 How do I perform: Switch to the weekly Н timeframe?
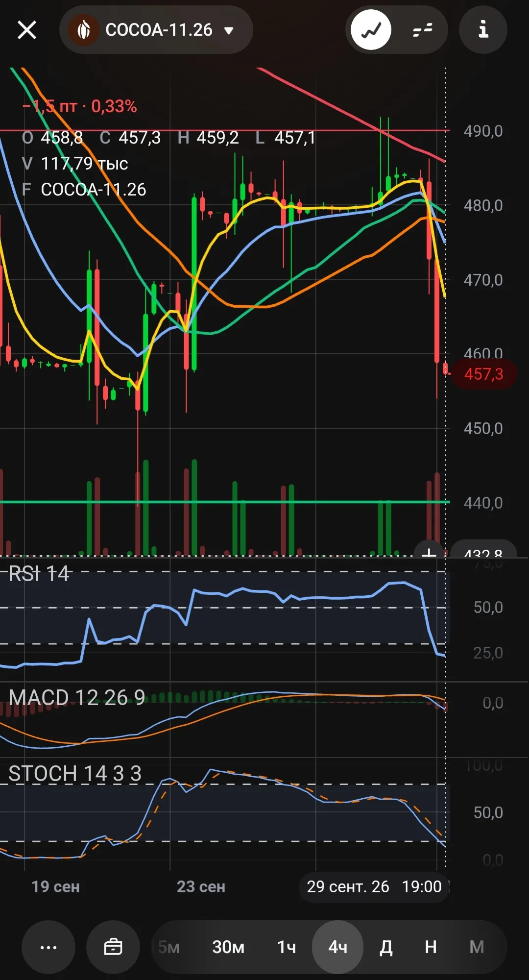pos(431,947)
